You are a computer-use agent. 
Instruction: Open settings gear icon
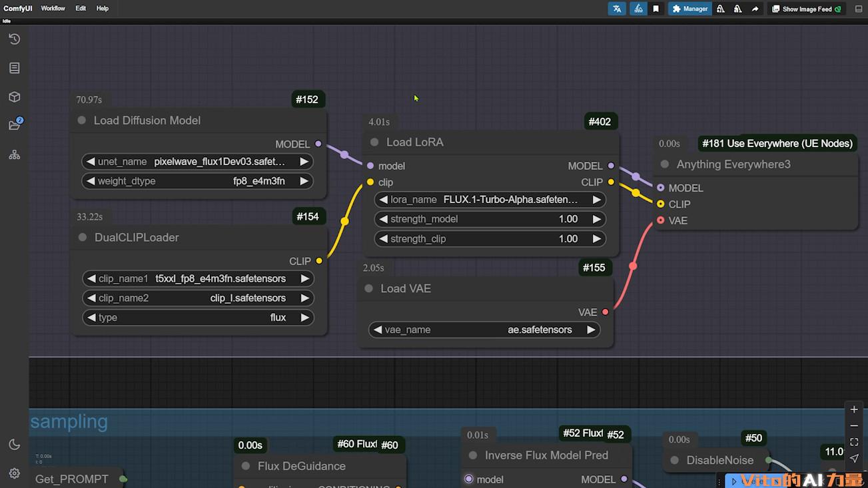pyautogui.click(x=14, y=473)
